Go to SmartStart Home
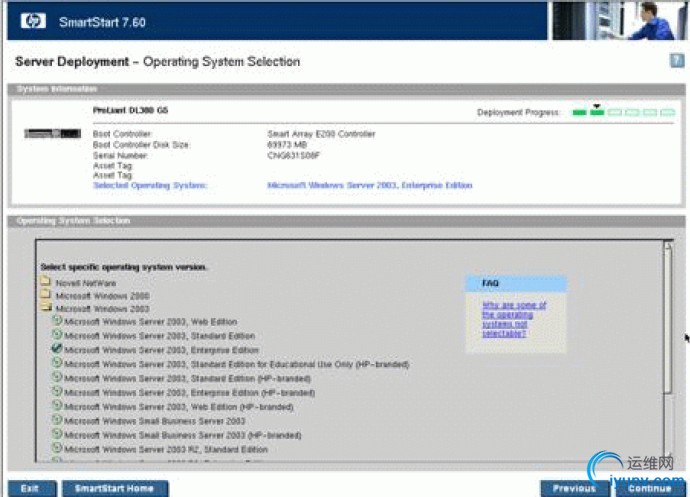Screen dimensions: 690x497 pos(115,489)
